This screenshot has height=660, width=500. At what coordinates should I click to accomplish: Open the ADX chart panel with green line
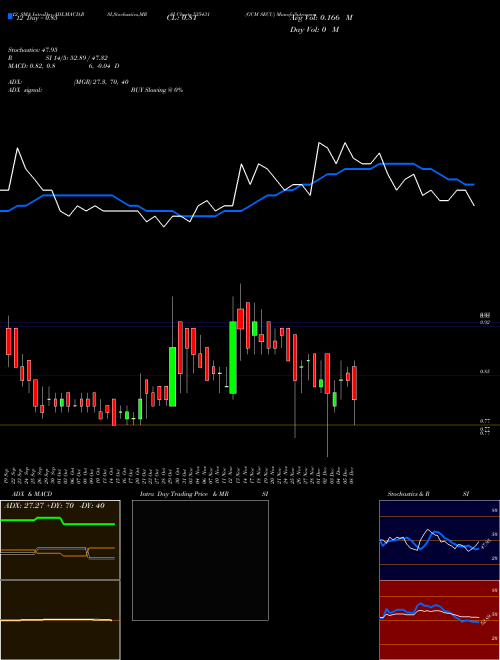[x=60, y=540]
